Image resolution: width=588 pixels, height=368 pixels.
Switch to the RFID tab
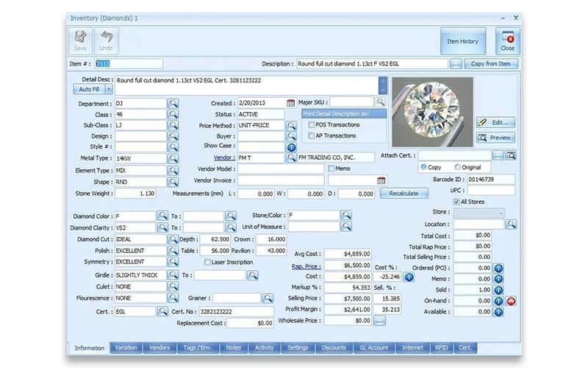coord(442,347)
